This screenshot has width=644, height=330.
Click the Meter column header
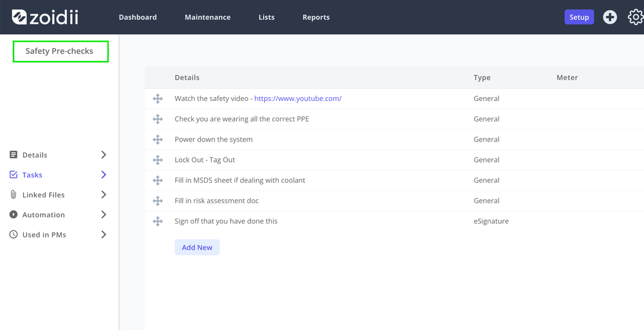coord(567,78)
